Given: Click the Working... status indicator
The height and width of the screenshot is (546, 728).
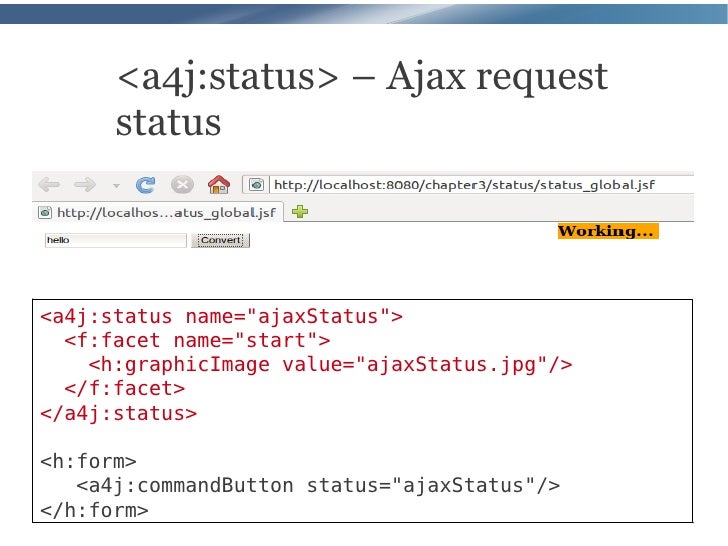Looking at the screenshot, I should pyautogui.click(x=608, y=231).
